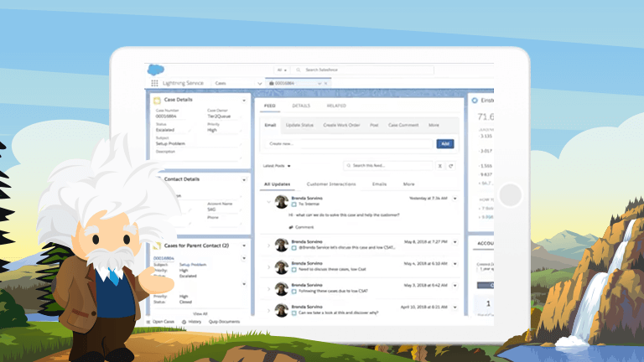The width and height of the screenshot is (644, 362).
Task: Open the 00016864 tab dropdown arrow
Action: [319, 83]
